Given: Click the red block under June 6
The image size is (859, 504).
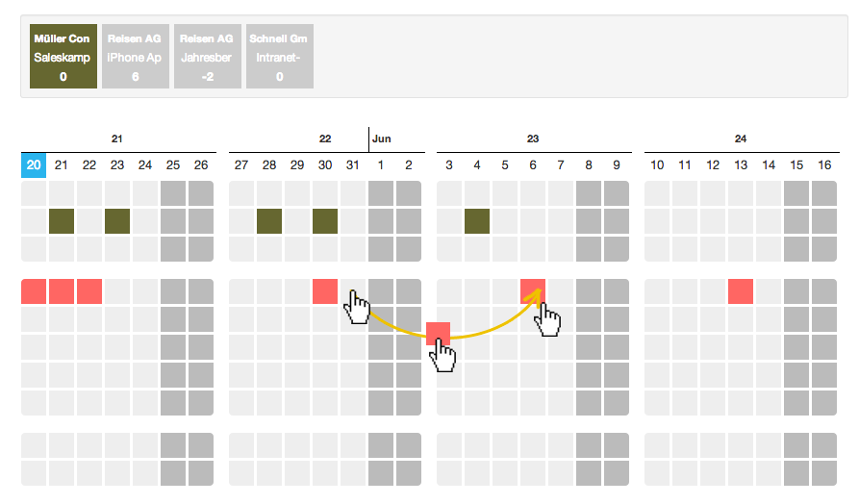Looking at the screenshot, I should coord(533,291).
